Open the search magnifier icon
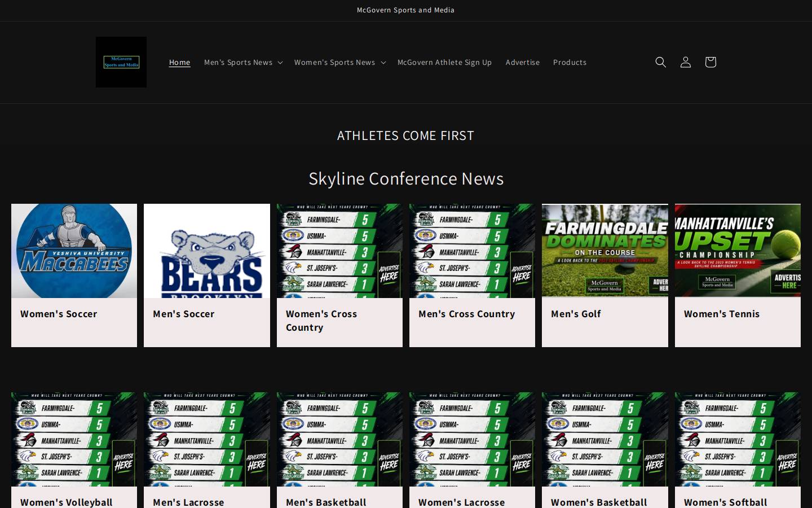Screen dimensions: 812x508 click(x=661, y=62)
